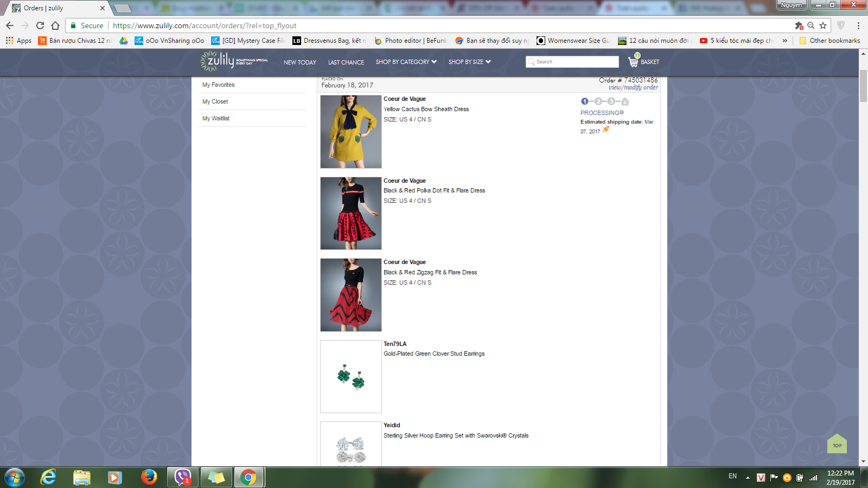
Task: Open the New Today menu item
Action: 299,62
